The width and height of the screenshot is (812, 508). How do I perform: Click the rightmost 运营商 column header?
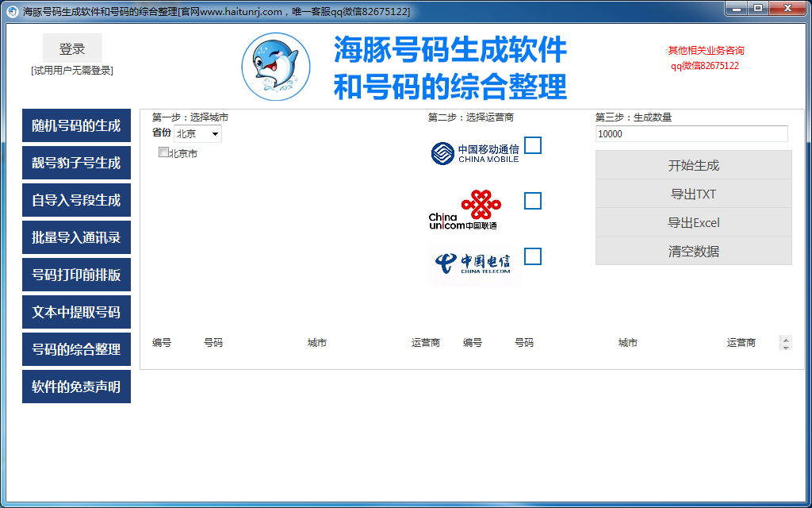[x=741, y=343]
